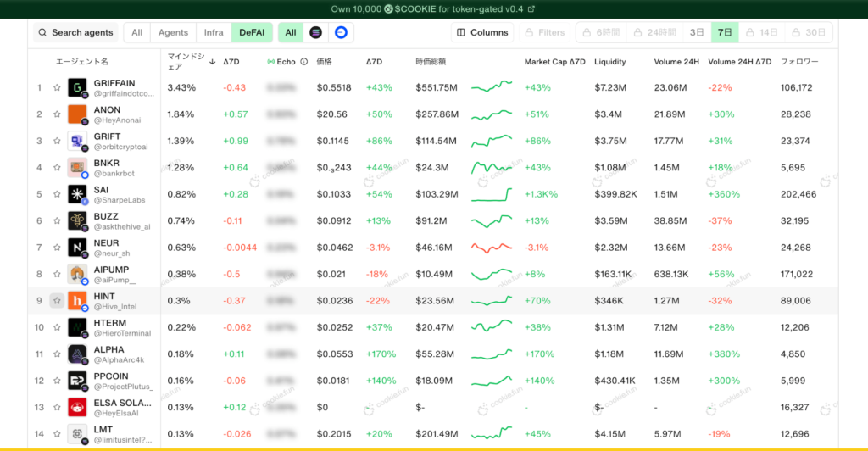Open the Columns dropdown
The width and height of the screenshot is (868, 451).
click(482, 33)
